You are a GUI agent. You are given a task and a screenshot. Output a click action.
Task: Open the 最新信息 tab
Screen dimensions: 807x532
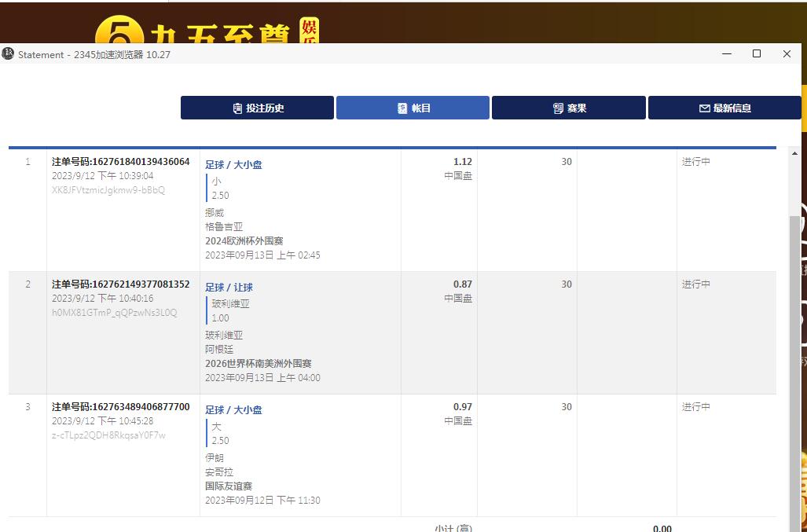pyautogui.click(x=724, y=108)
